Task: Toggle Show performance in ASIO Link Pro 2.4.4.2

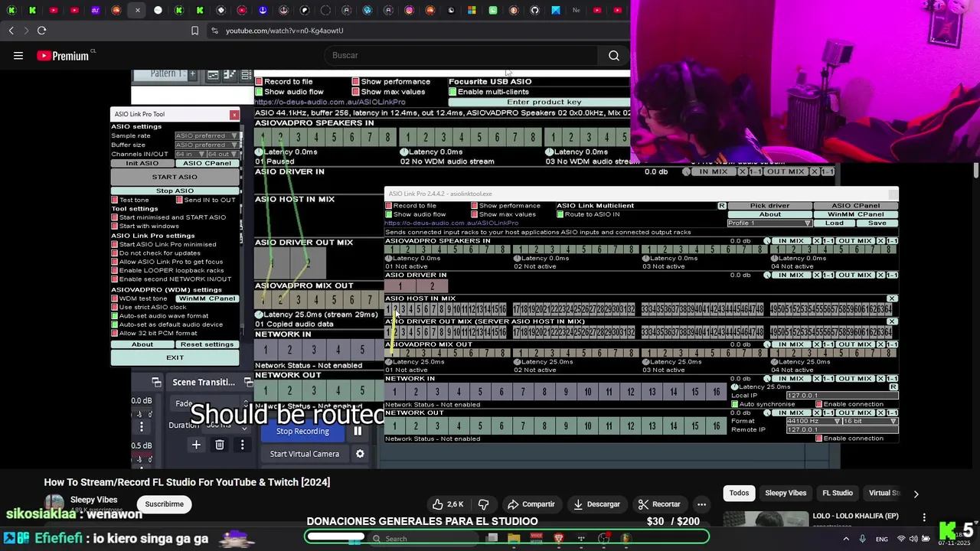Action: pyautogui.click(x=474, y=206)
